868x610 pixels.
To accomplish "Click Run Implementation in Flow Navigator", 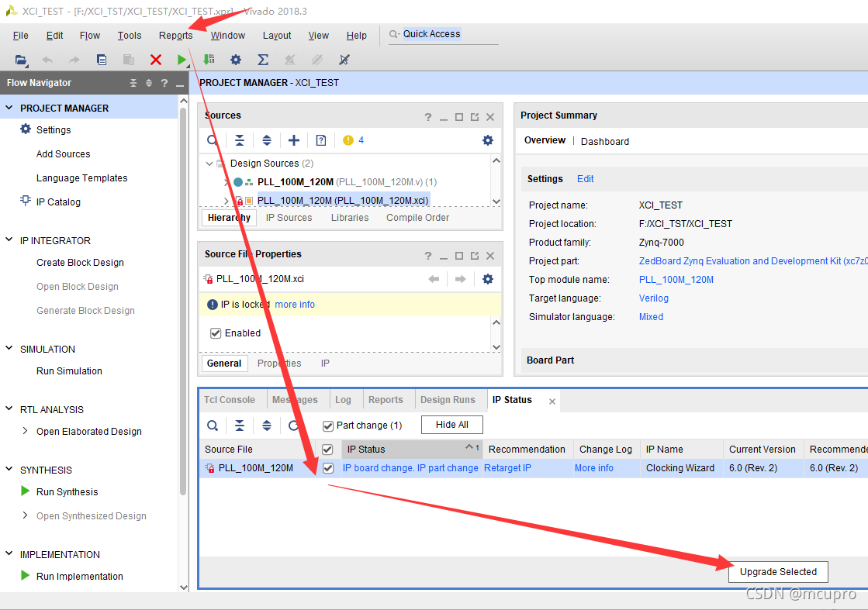I will point(80,576).
